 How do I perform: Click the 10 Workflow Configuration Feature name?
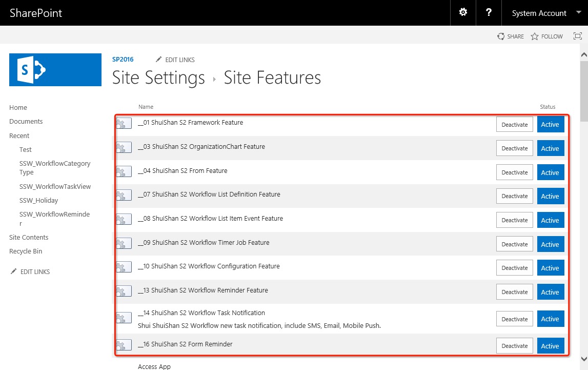point(209,266)
